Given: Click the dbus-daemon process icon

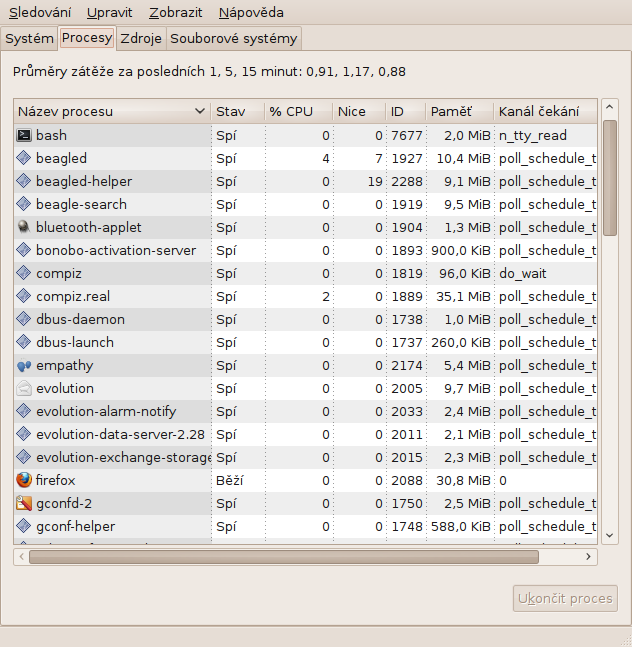Looking at the screenshot, I should [24, 319].
